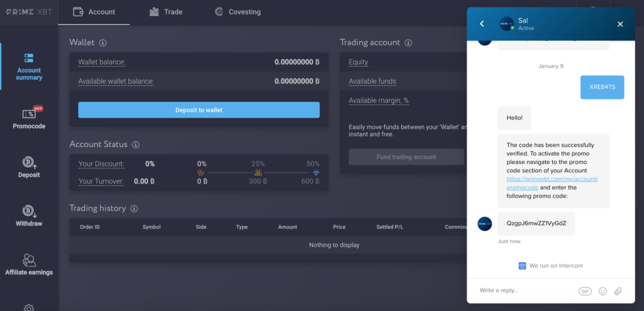Click We run on Intercom link
The height and width of the screenshot is (311, 644).
551,266
